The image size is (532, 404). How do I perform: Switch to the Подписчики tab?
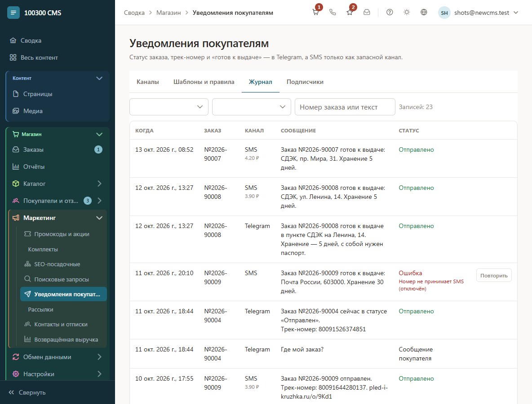point(305,82)
